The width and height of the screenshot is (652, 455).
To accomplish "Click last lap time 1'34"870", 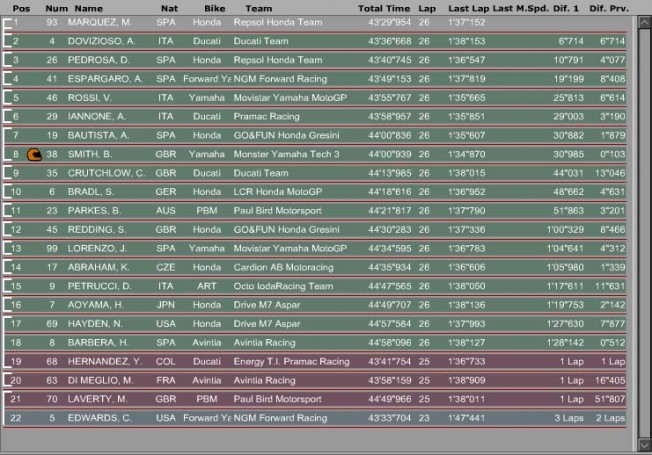I will [467, 154].
